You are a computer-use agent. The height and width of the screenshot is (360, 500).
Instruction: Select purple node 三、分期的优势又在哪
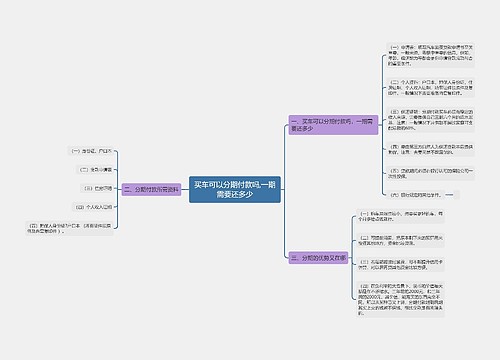click(x=318, y=258)
